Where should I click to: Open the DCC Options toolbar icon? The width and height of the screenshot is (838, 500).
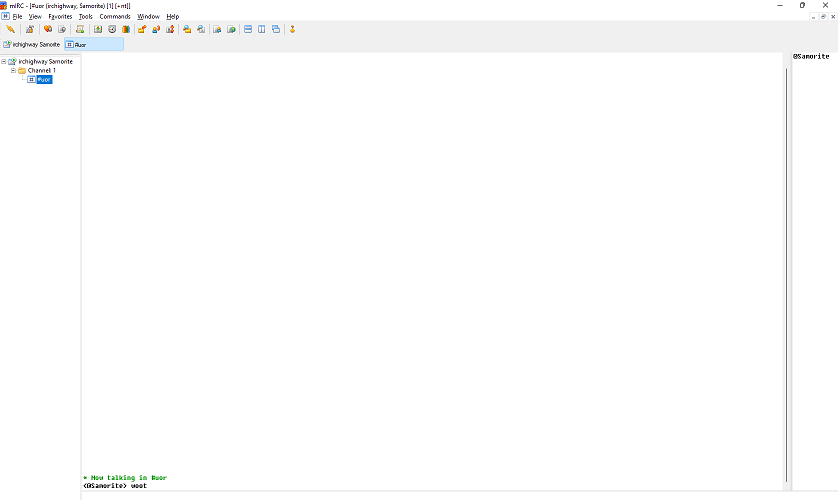(x=170, y=29)
